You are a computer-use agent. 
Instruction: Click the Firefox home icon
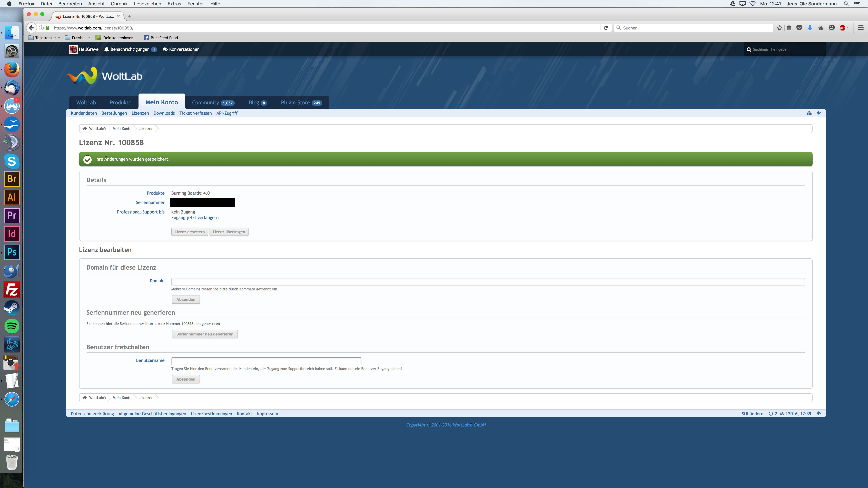point(821,28)
